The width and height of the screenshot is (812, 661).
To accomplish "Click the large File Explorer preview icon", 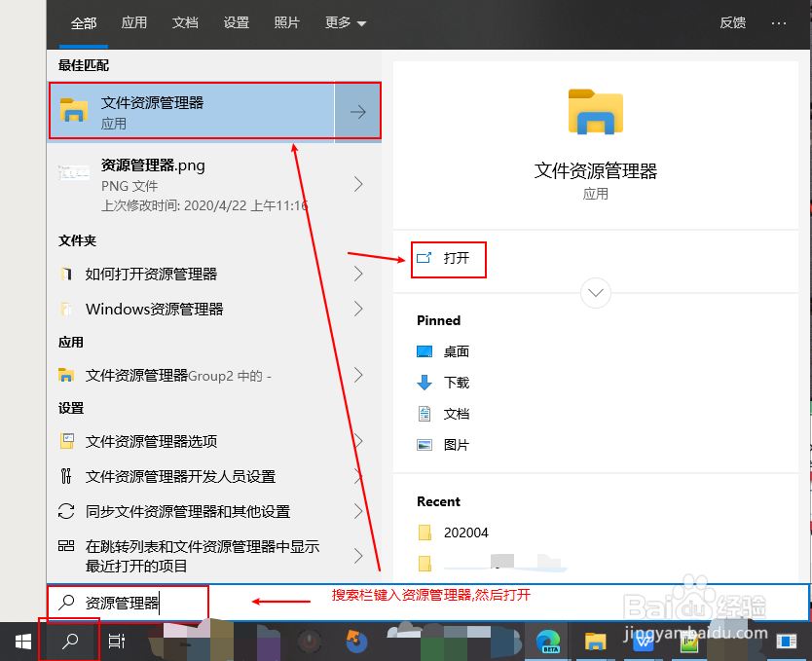I will [x=596, y=112].
